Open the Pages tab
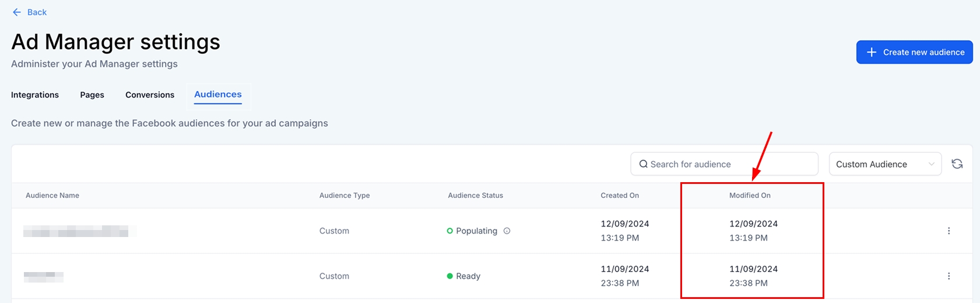 (92, 95)
